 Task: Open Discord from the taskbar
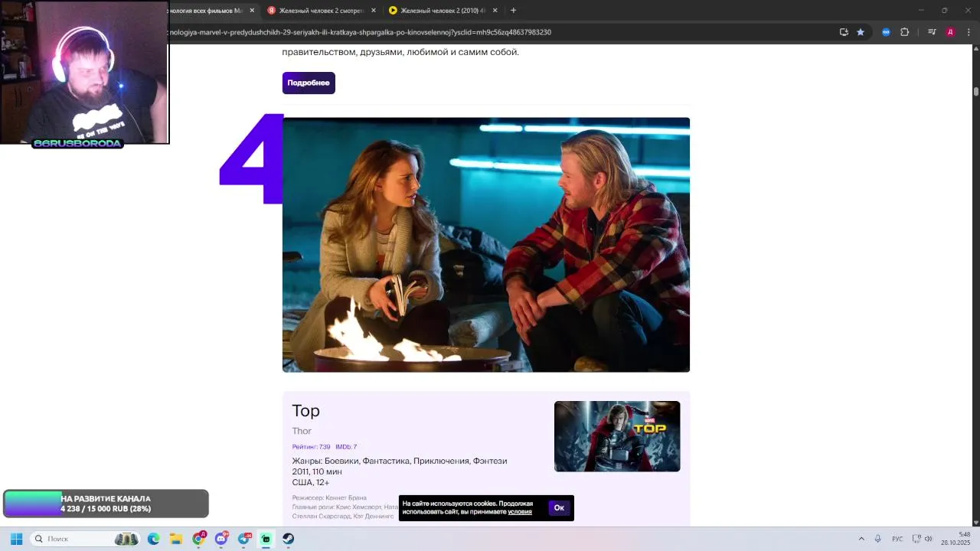pyautogui.click(x=222, y=539)
